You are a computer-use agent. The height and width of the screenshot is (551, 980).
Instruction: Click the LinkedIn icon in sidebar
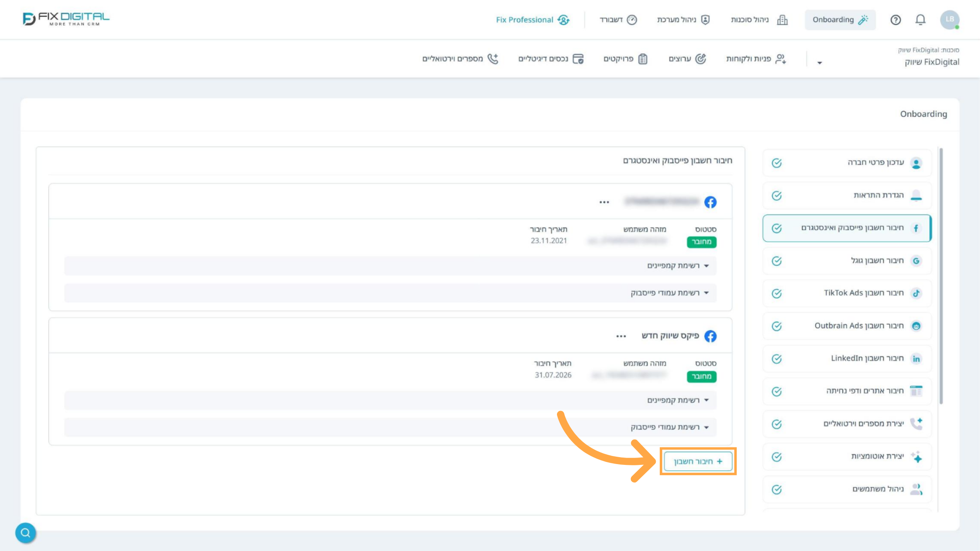pyautogui.click(x=916, y=359)
